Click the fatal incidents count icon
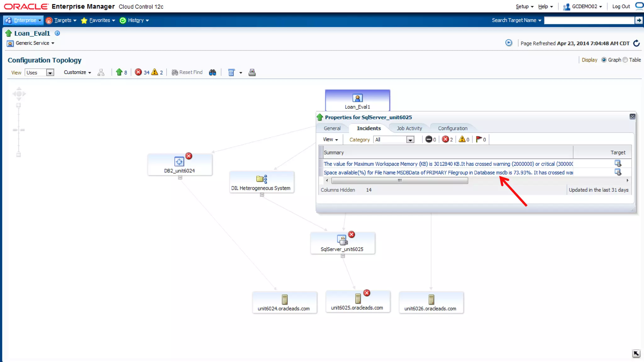Screen dimensions: 644x362 429,139
